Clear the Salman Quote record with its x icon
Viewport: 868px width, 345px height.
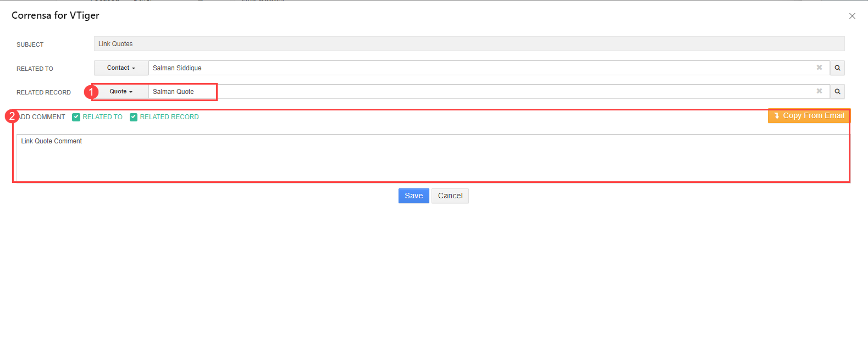(819, 91)
